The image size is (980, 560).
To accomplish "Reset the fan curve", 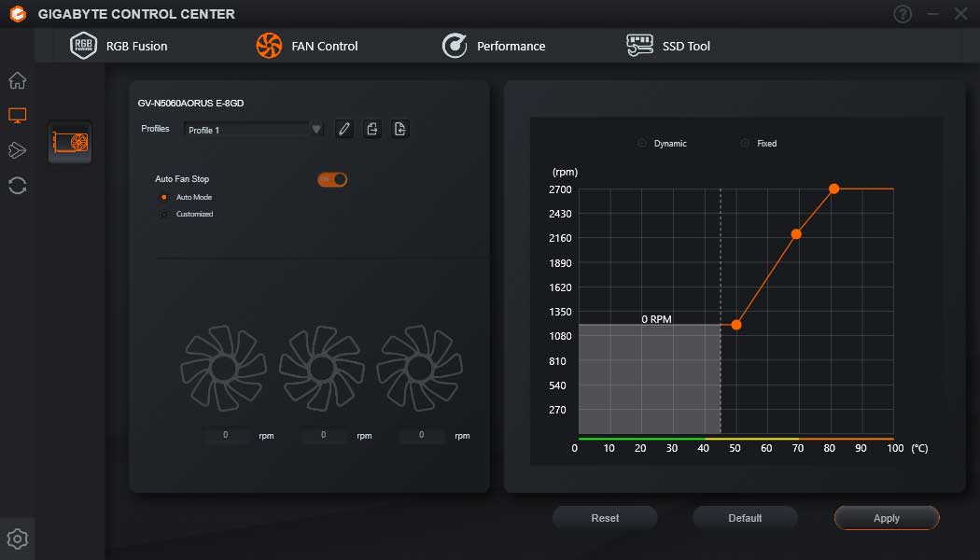I will pos(605,517).
